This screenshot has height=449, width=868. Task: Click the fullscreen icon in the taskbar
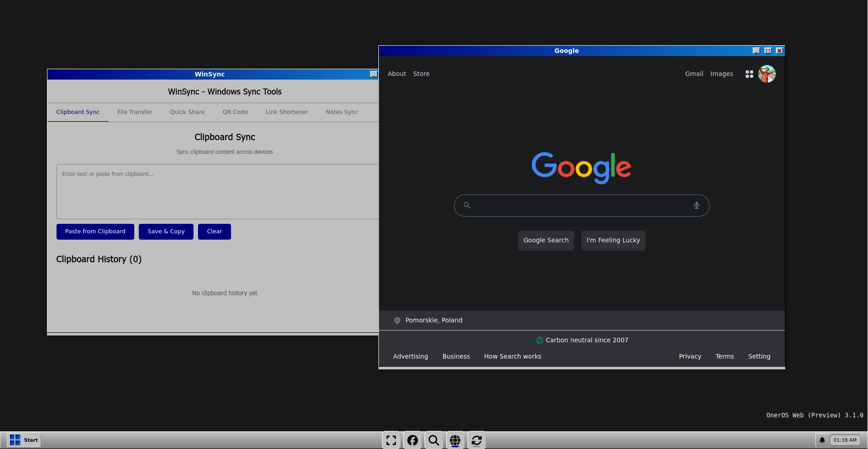[x=392, y=440]
